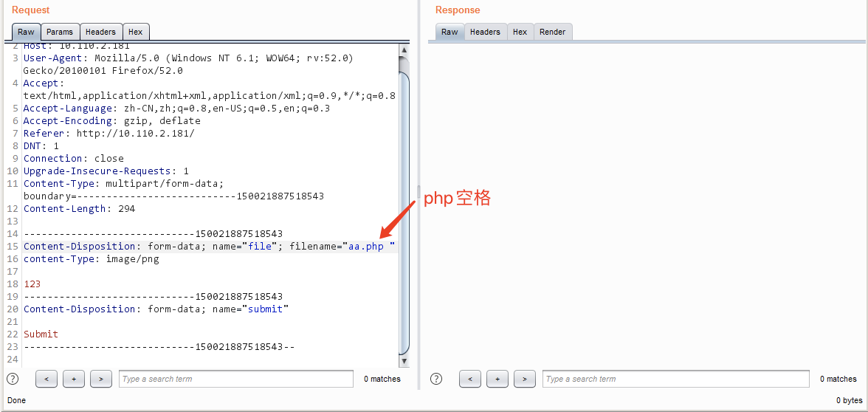Select the Request Raw tab

coord(26,32)
